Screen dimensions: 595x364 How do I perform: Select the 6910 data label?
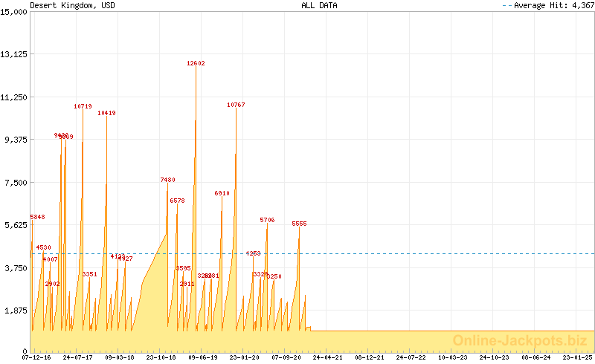click(222, 193)
